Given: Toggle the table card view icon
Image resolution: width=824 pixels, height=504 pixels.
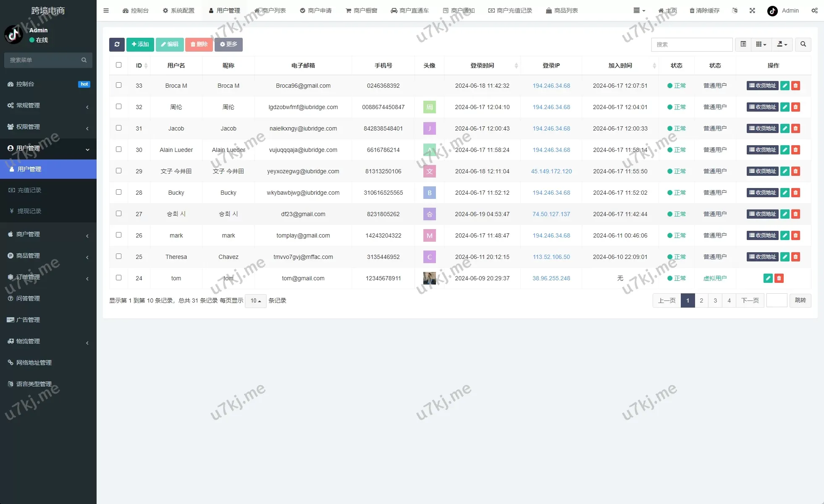Looking at the screenshot, I should pos(743,44).
